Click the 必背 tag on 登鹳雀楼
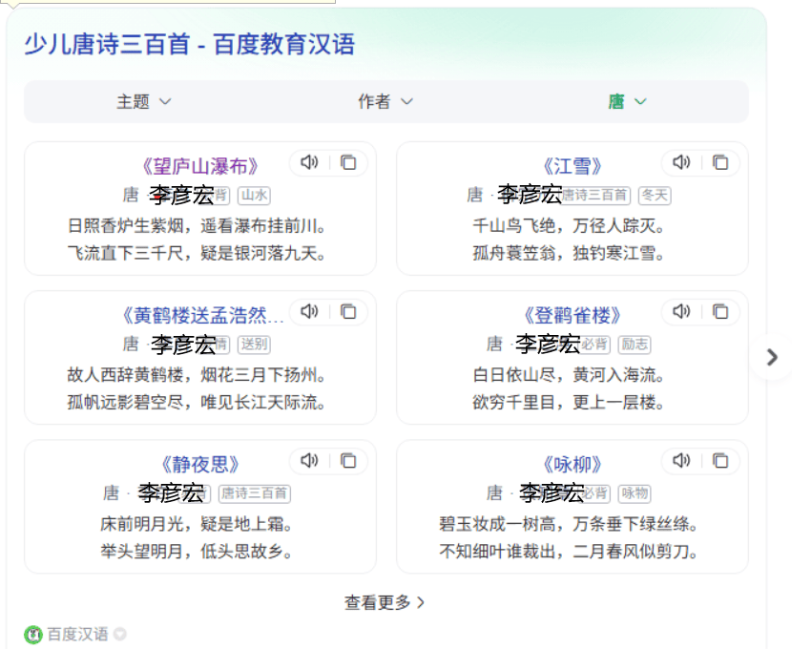This screenshot has width=812, height=649. point(594,345)
